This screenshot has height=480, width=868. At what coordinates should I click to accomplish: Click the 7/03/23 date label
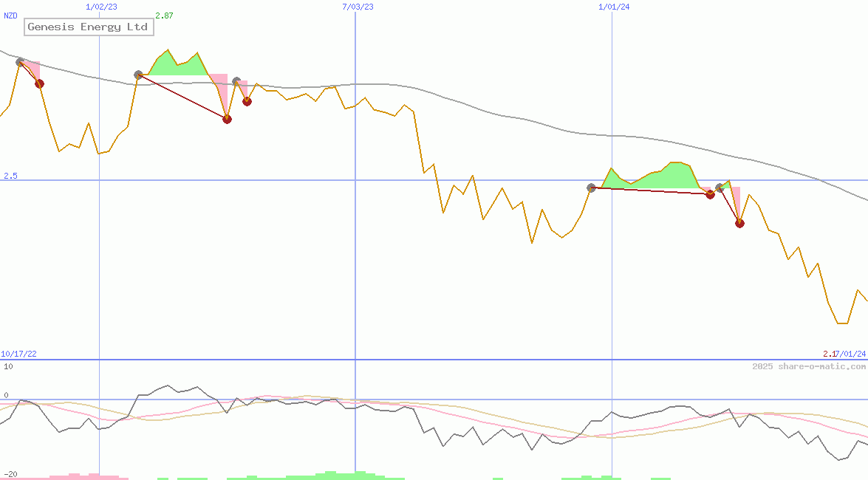pos(358,7)
